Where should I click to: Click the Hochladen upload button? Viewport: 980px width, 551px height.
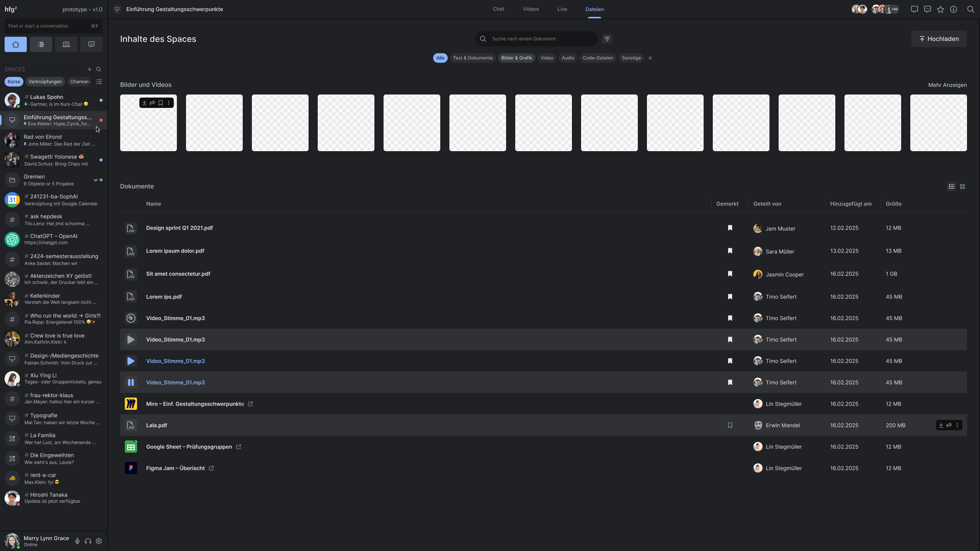pos(939,39)
